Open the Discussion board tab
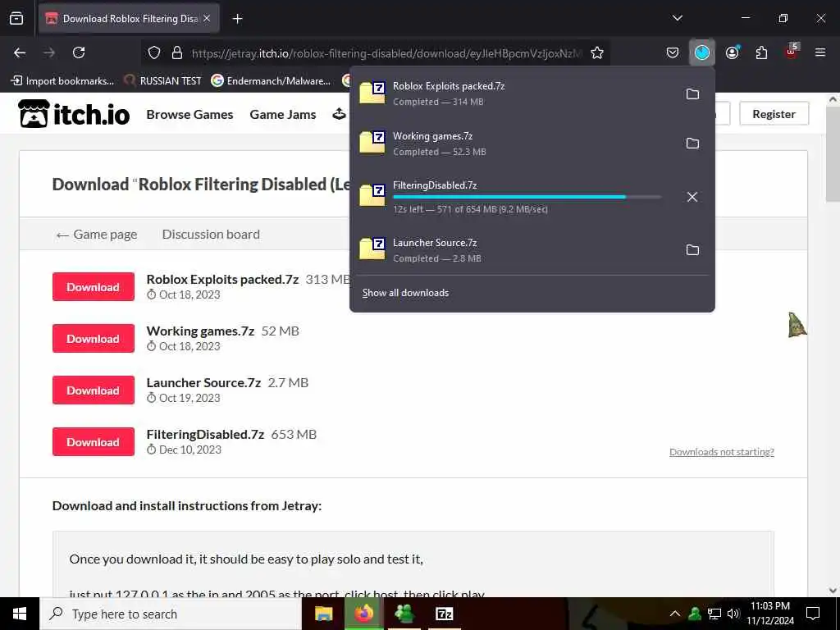Image resolution: width=840 pixels, height=630 pixels. point(211,234)
